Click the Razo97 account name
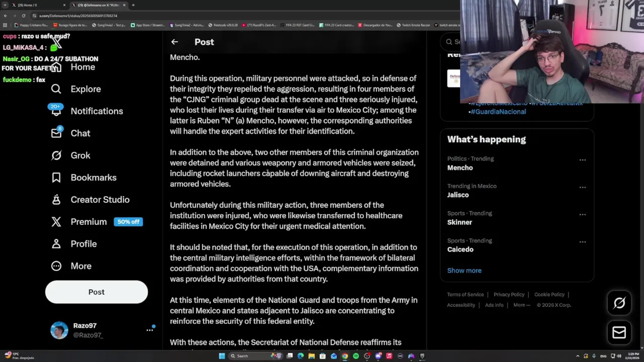This screenshot has width=644, height=362. 85,326
